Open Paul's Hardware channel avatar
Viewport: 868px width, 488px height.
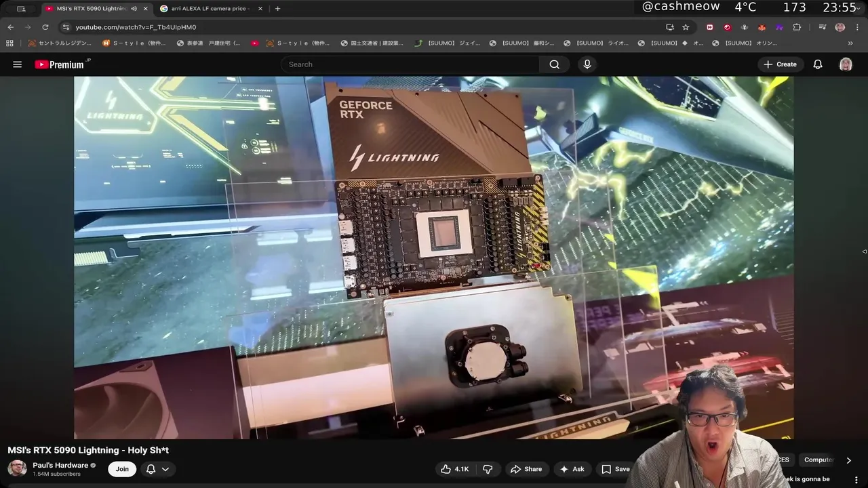point(17,468)
